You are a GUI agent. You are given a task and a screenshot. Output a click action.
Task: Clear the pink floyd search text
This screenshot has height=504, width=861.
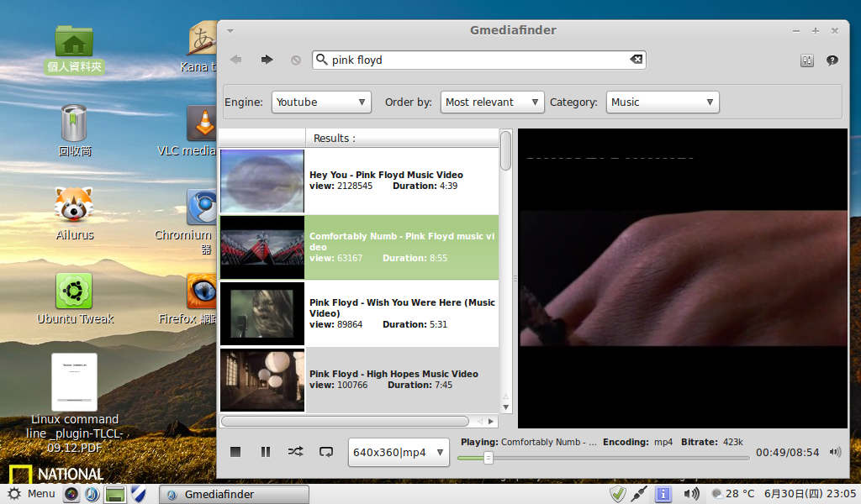pyautogui.click(x=636, y=60)
